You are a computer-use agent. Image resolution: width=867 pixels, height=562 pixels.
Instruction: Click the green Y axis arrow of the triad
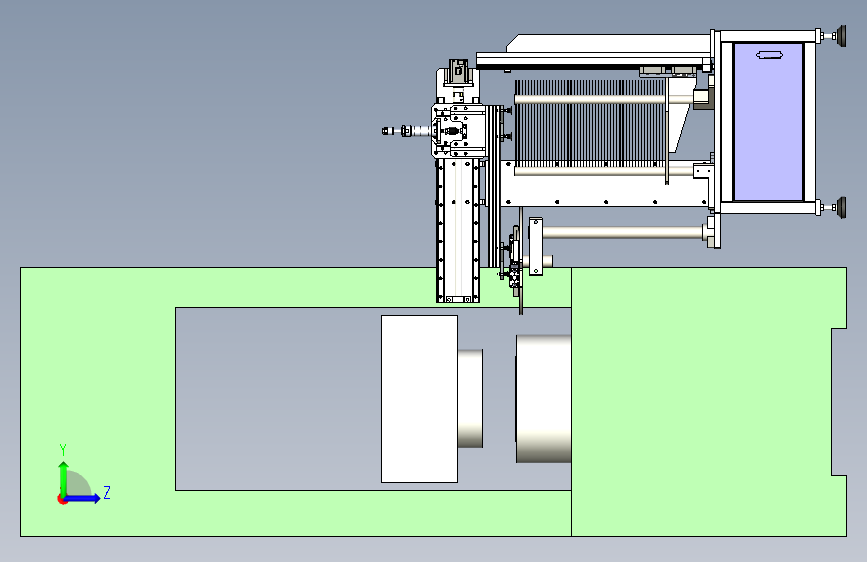(x=64, y=478)
